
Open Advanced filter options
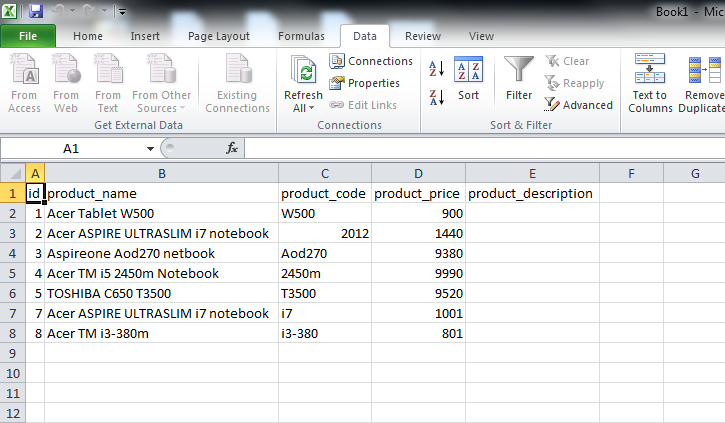point(578,105)
